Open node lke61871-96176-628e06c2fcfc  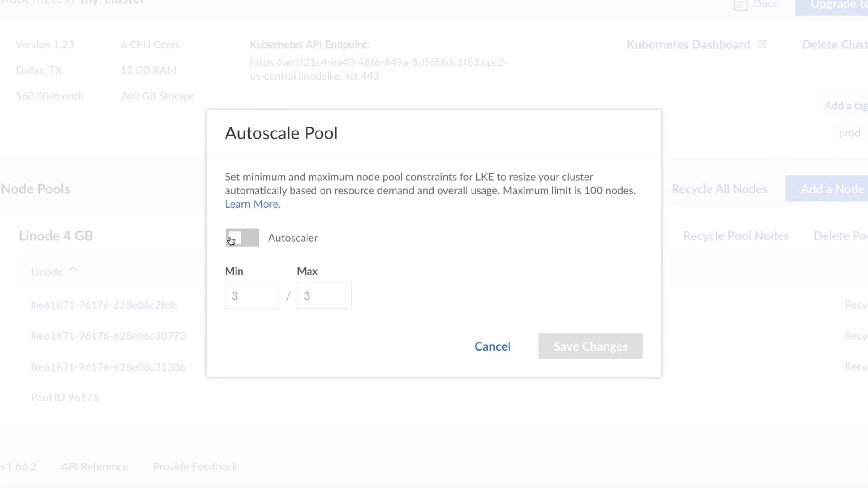point(104,305)
